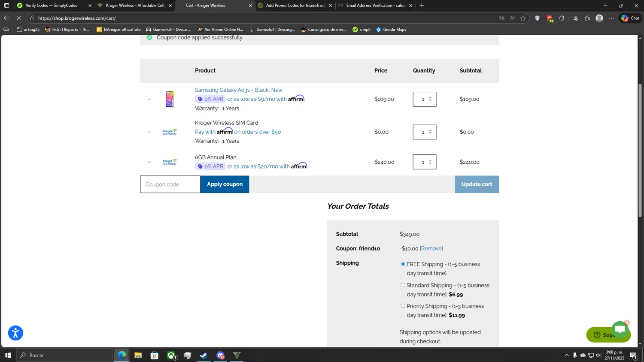Add this page to favorites star
The height and width of the screenshot is (362, 644).
pos(523,18)
